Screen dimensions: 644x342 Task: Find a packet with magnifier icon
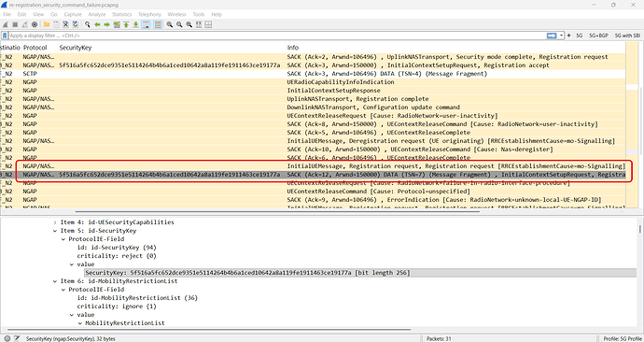tap(88, 24)
